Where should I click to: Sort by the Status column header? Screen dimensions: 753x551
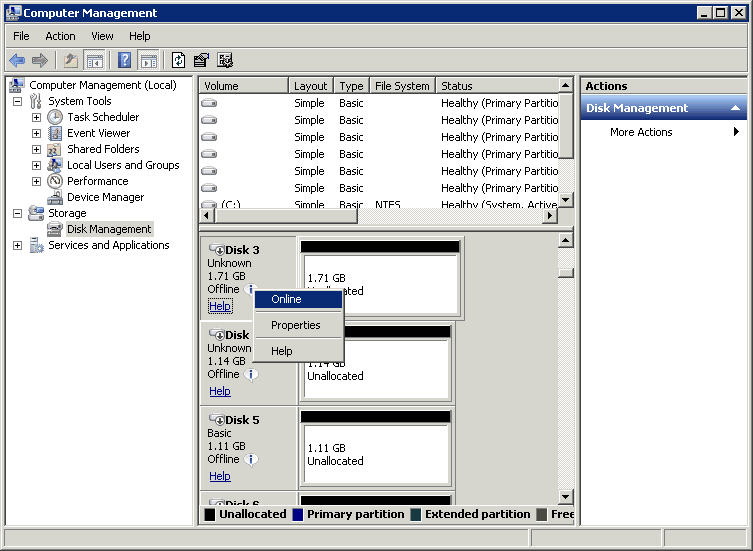(x=497, y=86)
